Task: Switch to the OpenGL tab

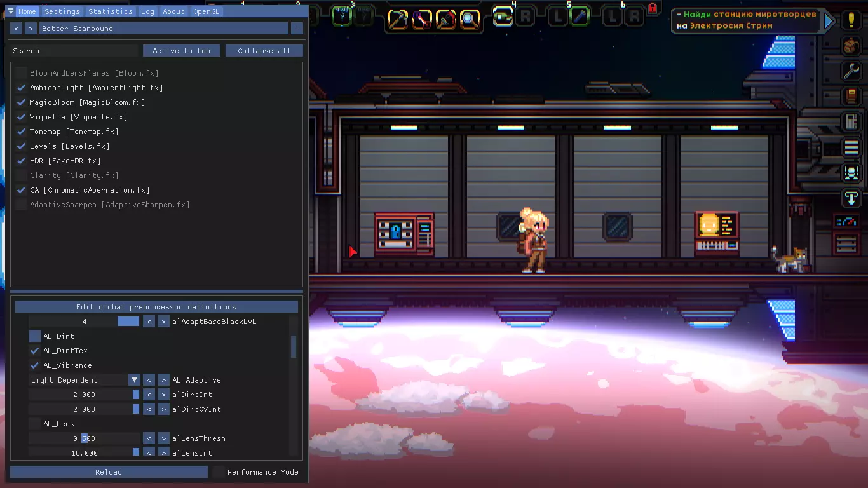Action: 207,11
